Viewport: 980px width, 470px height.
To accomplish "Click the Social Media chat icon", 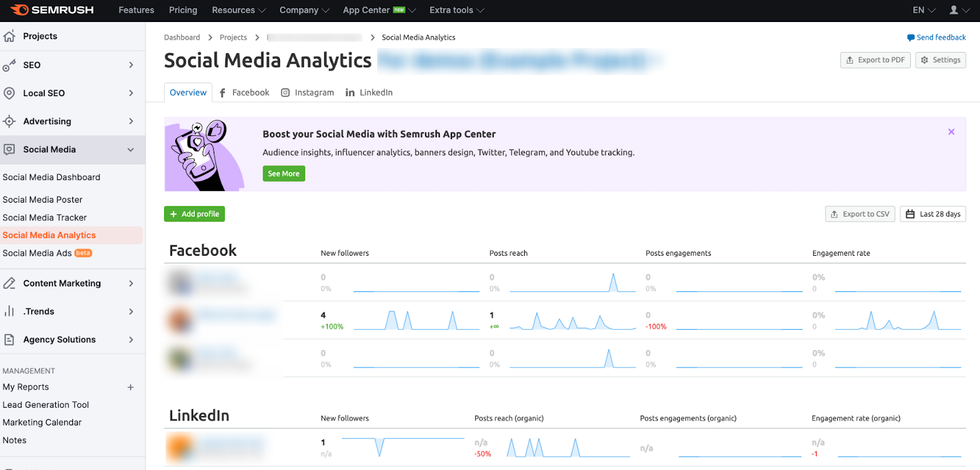I will click(9, 149).
